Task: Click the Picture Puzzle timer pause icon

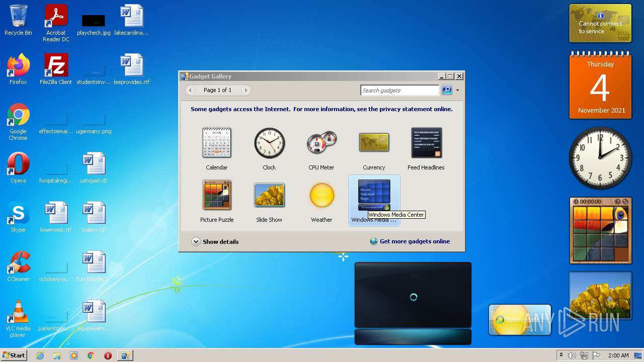Action: (x=576, y=202)
